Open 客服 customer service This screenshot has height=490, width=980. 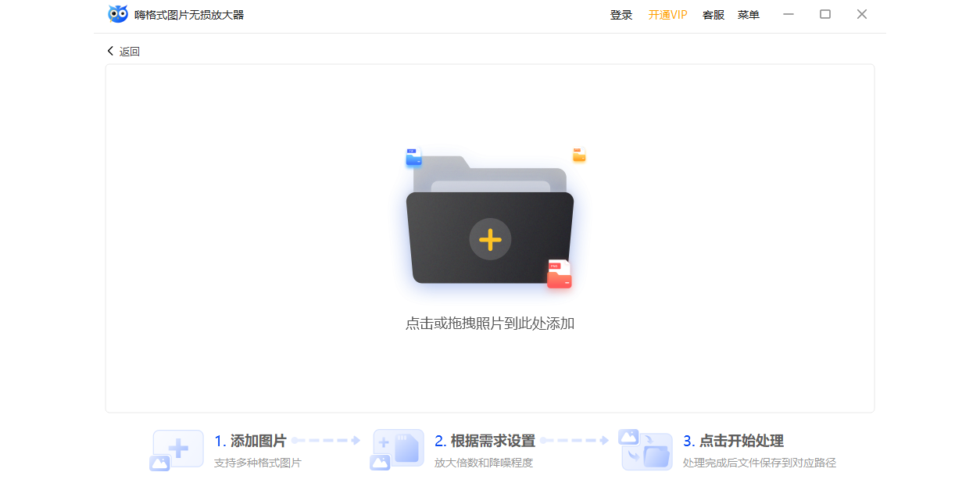pyautogui.click(x=713, y=15)
